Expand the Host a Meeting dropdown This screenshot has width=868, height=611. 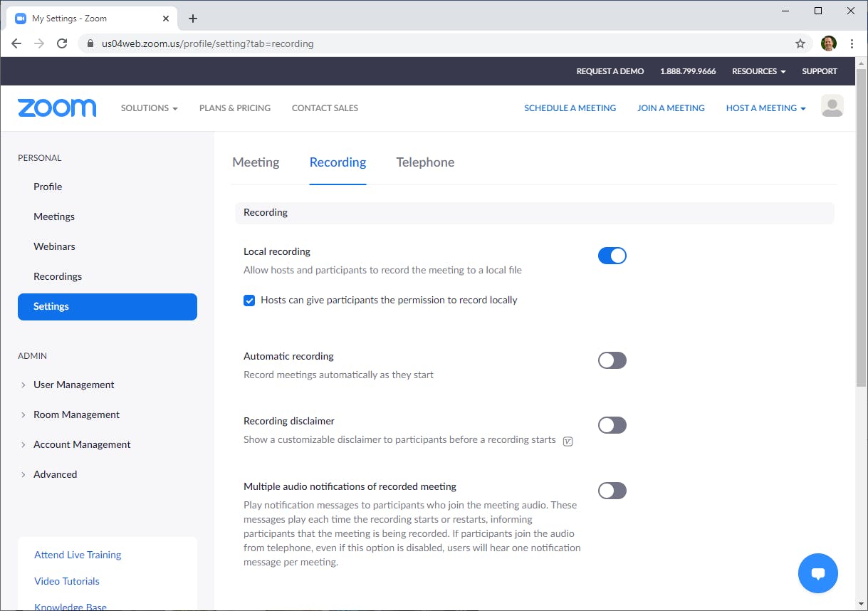click(765, 108)
